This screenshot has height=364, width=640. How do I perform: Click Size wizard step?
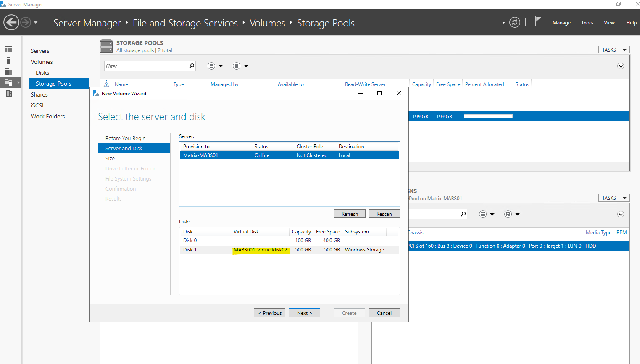[110, 158]
